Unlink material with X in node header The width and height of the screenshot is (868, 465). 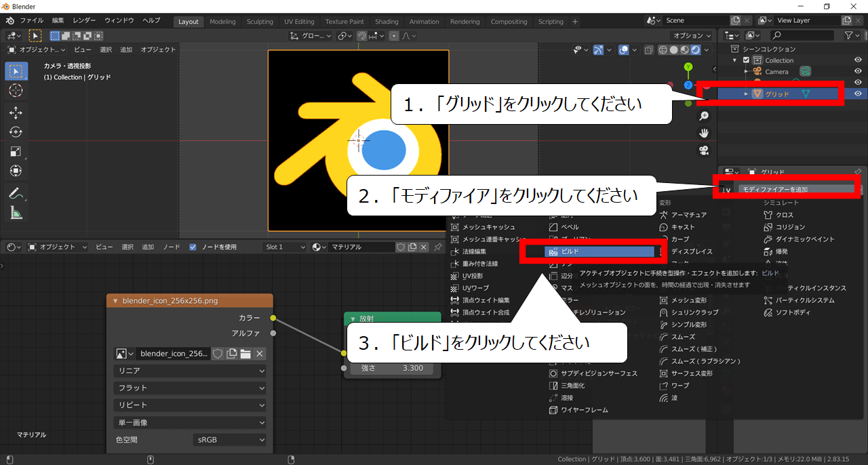[x=424, y=247]
